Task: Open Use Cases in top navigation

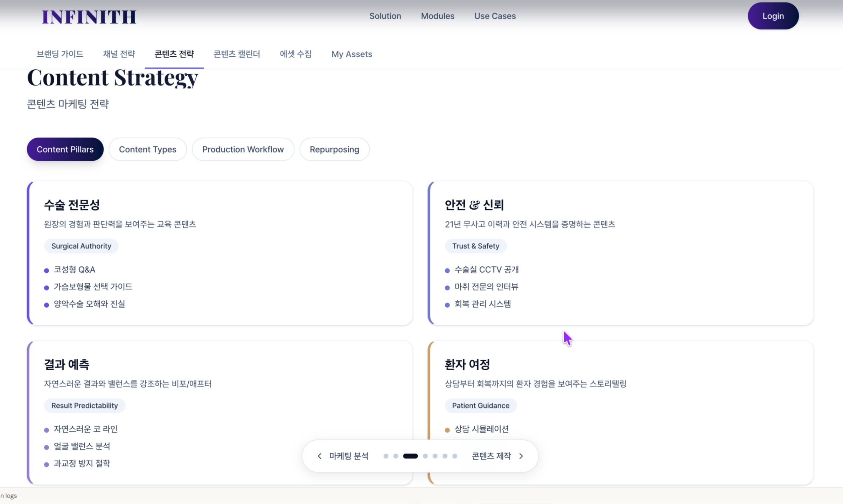Action: (x=495, y=16)
